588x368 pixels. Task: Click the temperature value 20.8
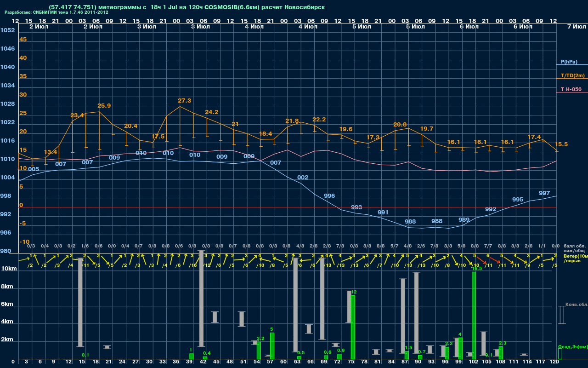400,125
